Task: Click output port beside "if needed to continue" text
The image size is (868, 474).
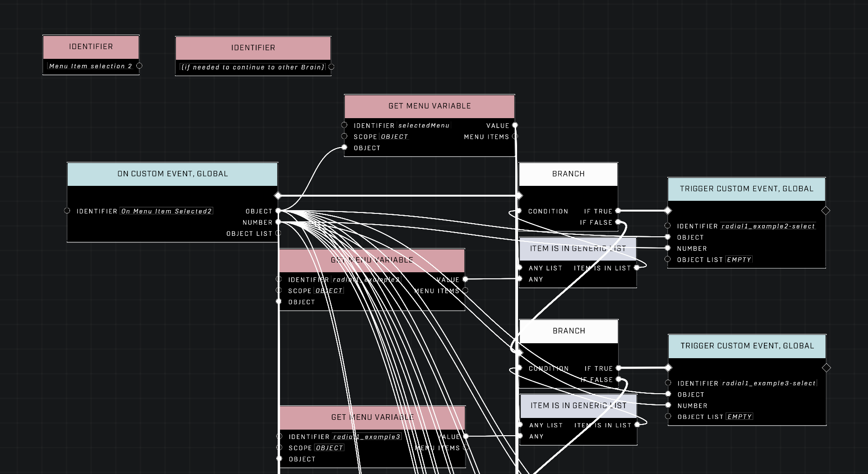Action: click(x=331, y=67)
